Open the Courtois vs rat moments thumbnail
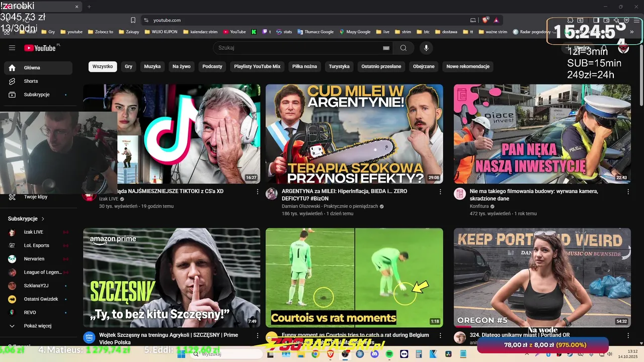The width and height of the screenshot is (644, 362). pos(354,278)
